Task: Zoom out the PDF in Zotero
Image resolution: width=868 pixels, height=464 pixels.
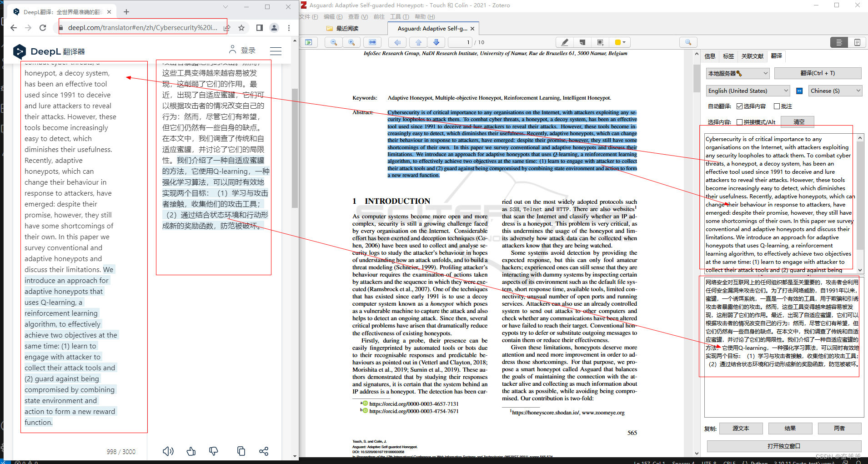Action: 334,42
